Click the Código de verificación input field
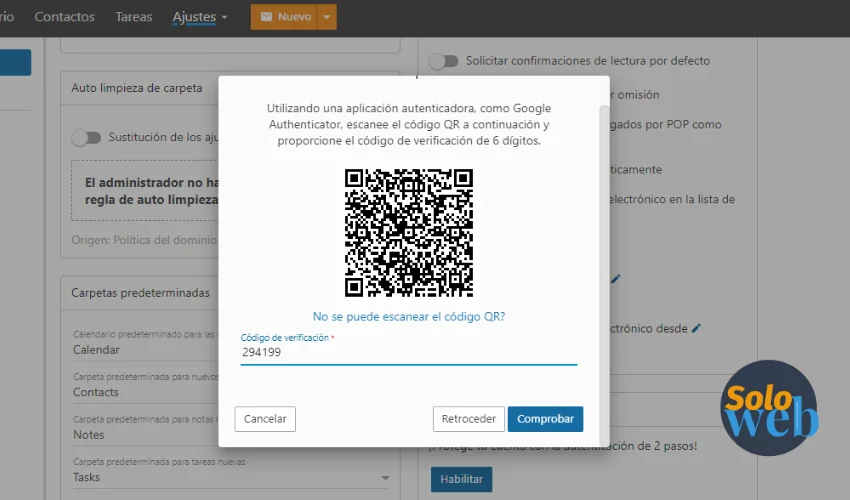 pyautogui.click(x=409, y=352)
